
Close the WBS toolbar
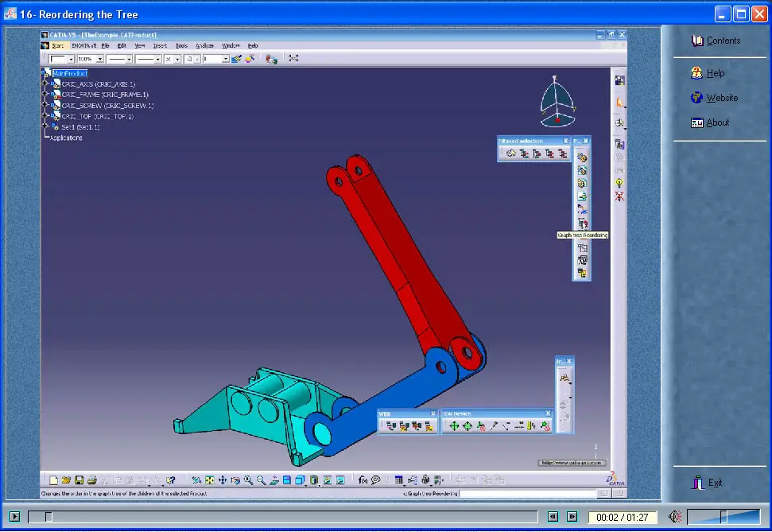pos(433,414)
